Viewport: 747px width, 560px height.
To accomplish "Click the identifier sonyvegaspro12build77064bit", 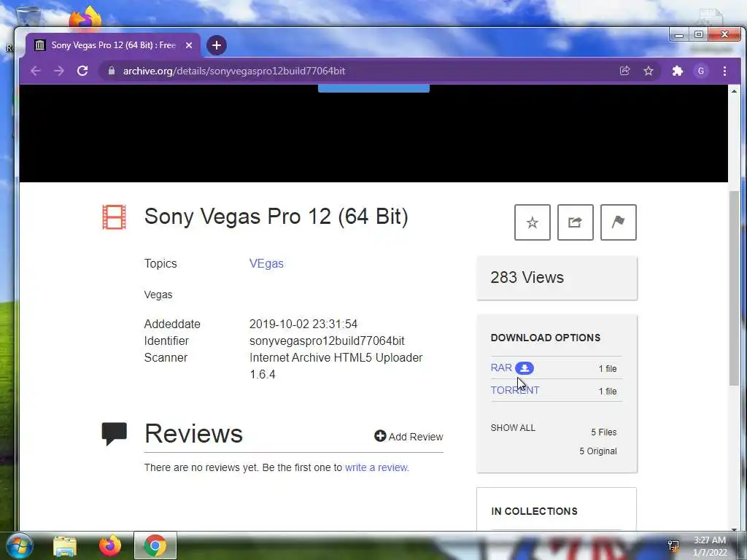I will [x=327, y=341].
